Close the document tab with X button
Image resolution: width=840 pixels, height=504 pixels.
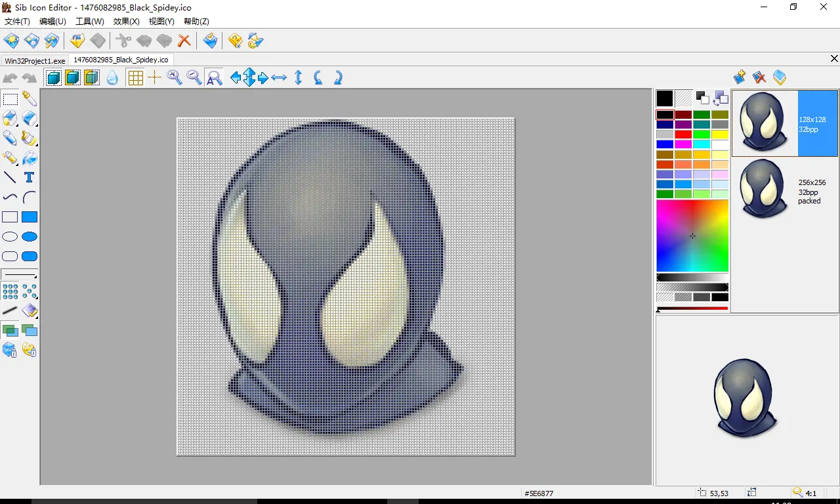(834, 59)
